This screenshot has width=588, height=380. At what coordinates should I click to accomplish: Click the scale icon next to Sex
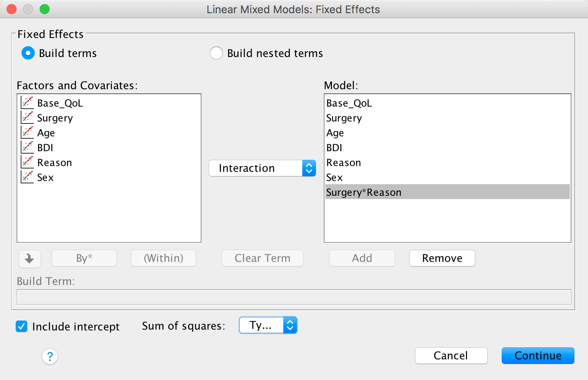pos(27,177)
